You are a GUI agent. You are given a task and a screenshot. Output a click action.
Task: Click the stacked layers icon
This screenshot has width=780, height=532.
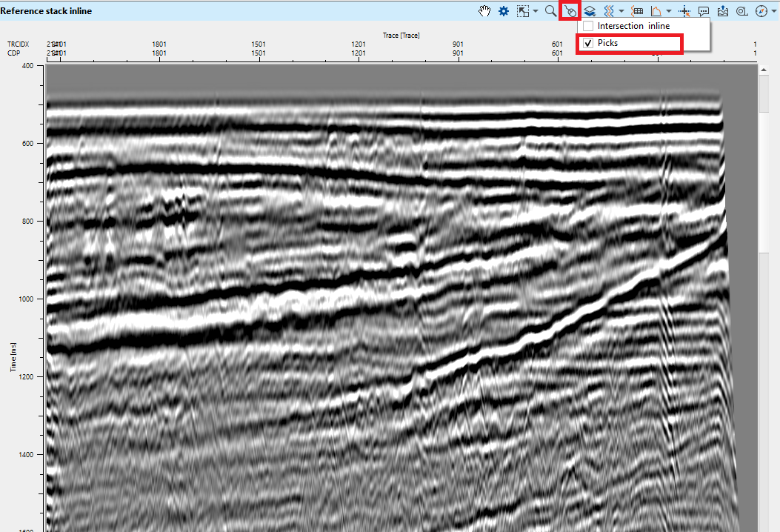590,11
